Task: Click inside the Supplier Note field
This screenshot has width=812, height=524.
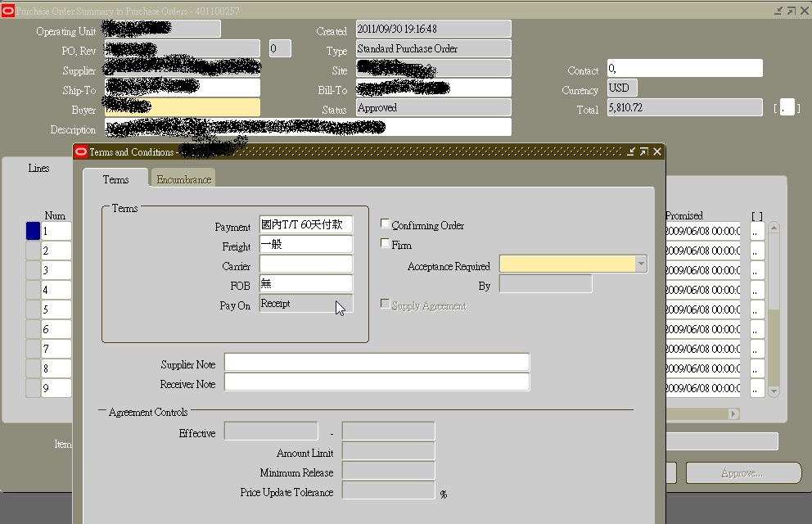Action: [x=377, y=363]
